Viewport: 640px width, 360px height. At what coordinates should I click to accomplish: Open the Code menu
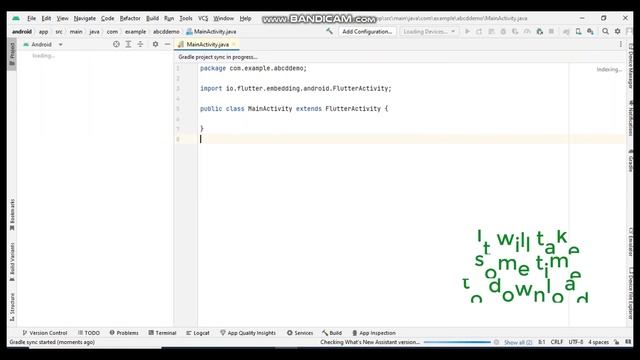pyautogui.click(x=107, y=18)
